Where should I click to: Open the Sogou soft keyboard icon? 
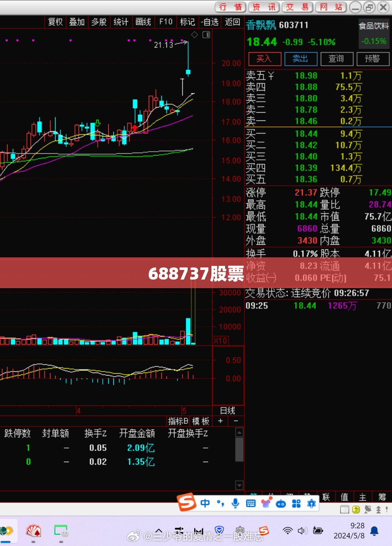250,504
